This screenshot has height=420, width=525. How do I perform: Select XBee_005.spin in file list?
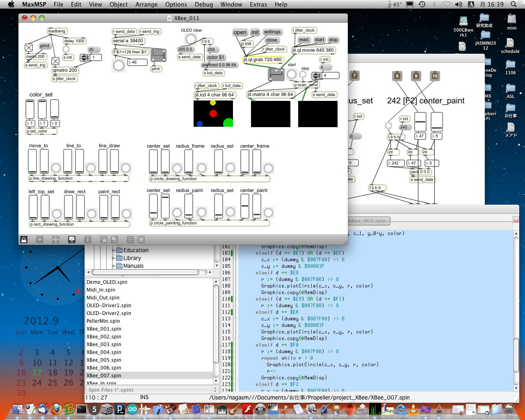coord(104,360)
